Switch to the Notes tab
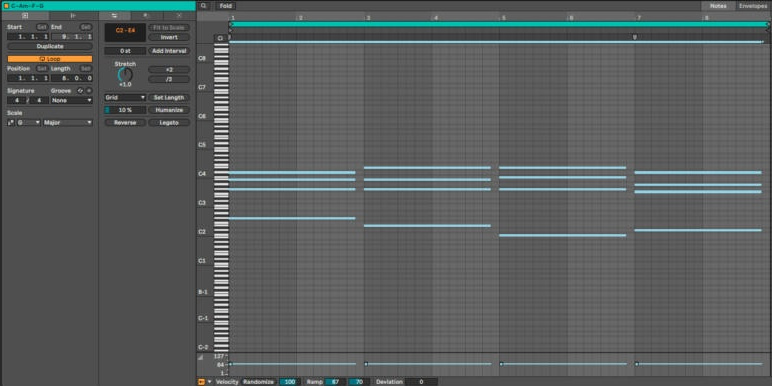This screenshot has height=386, width=772. pos(718,6)
